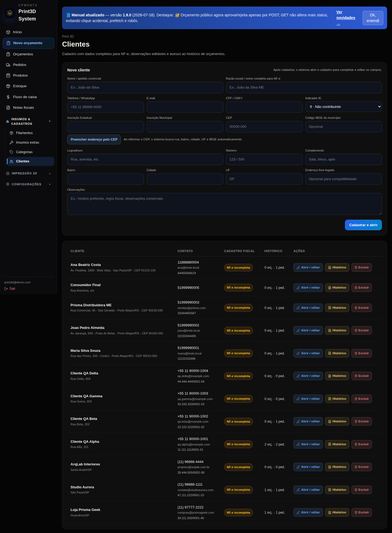This screenshot has width=392, height=533.
Task: Open Fluxo de caixa dollar icon
Action: 8,97
